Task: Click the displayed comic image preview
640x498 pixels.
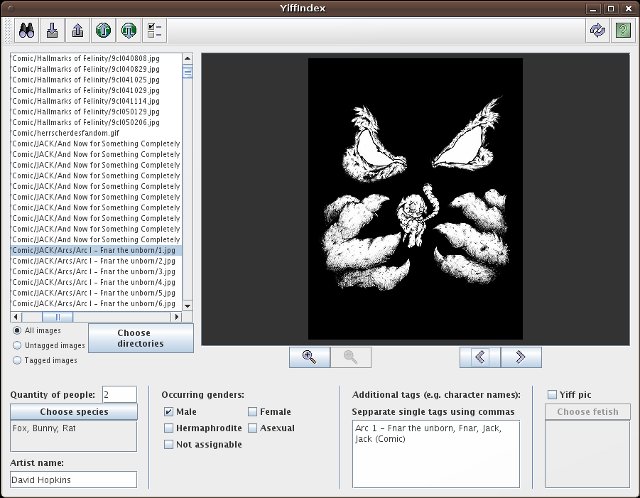Action: click(x=415, y=199)
